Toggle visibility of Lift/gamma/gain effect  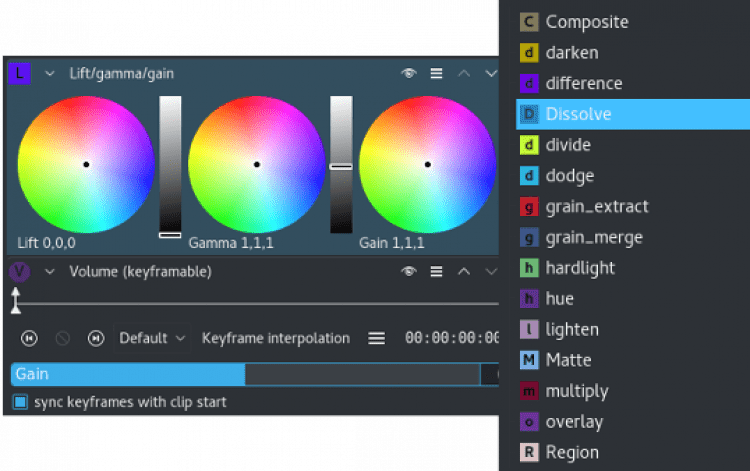[x=408, y=73]
